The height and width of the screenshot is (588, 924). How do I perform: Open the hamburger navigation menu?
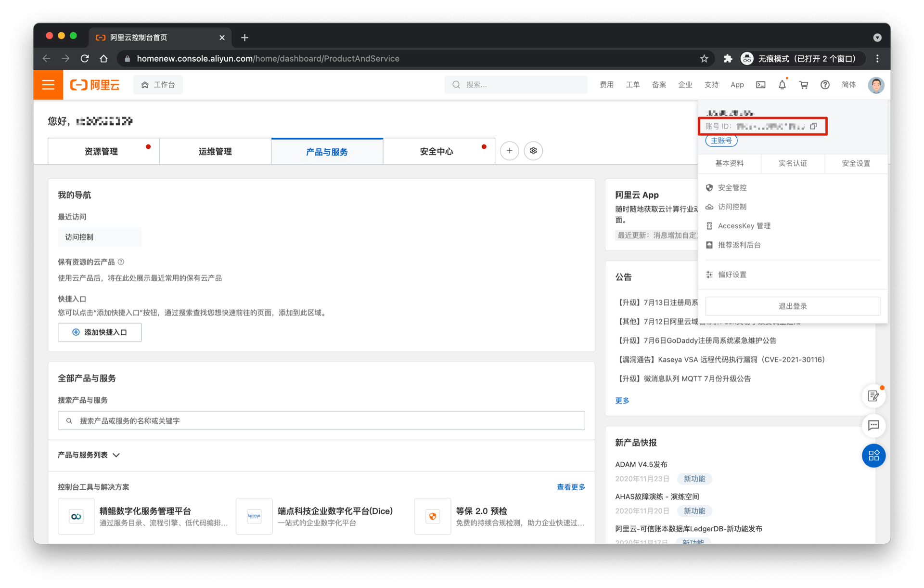click(x=48, y=85)
